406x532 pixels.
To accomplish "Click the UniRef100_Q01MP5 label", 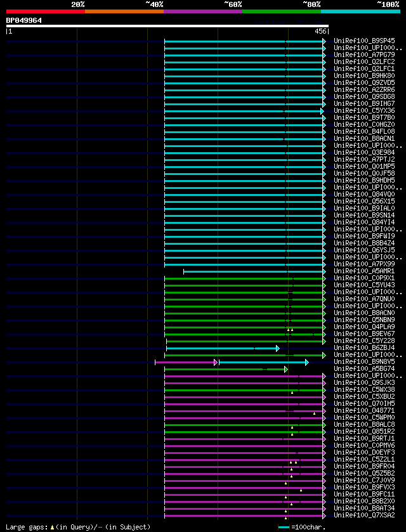I will (x=364, y=166).
